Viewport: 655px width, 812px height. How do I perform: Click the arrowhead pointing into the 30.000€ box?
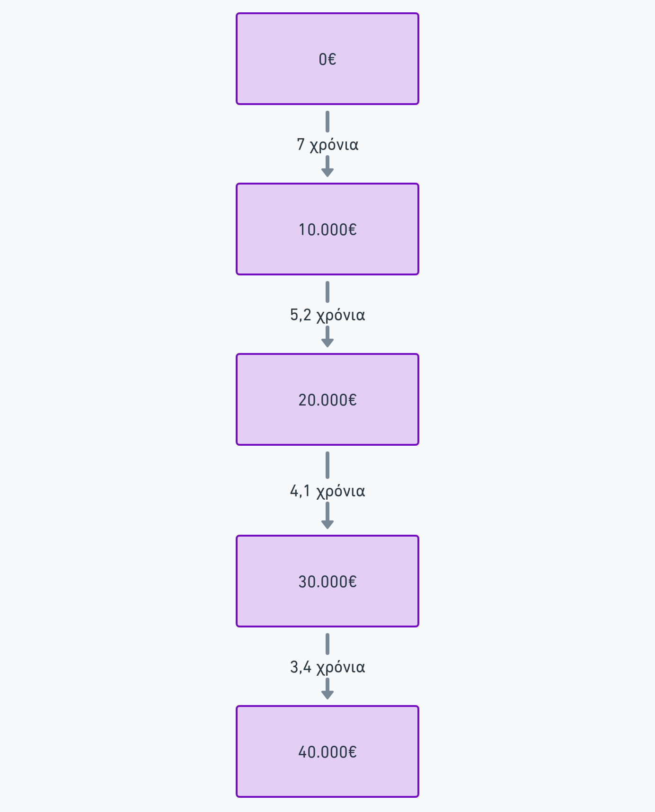pyautogui.click(x=327, y=524)
